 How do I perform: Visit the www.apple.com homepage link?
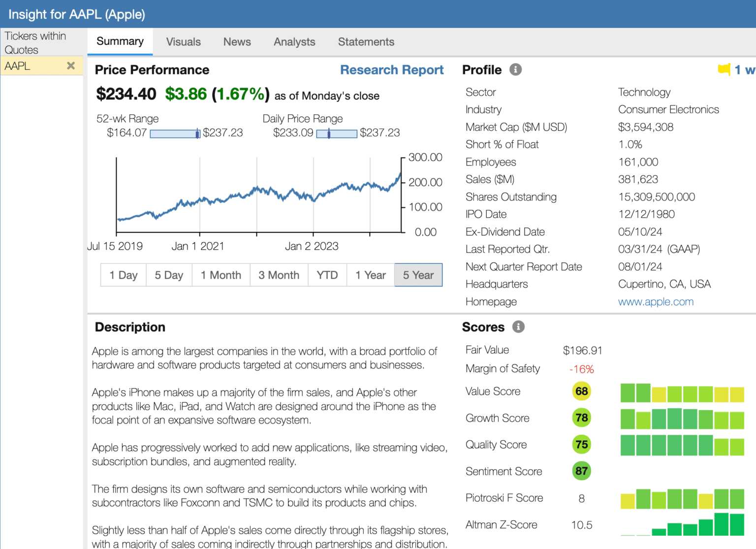(656, 301)
